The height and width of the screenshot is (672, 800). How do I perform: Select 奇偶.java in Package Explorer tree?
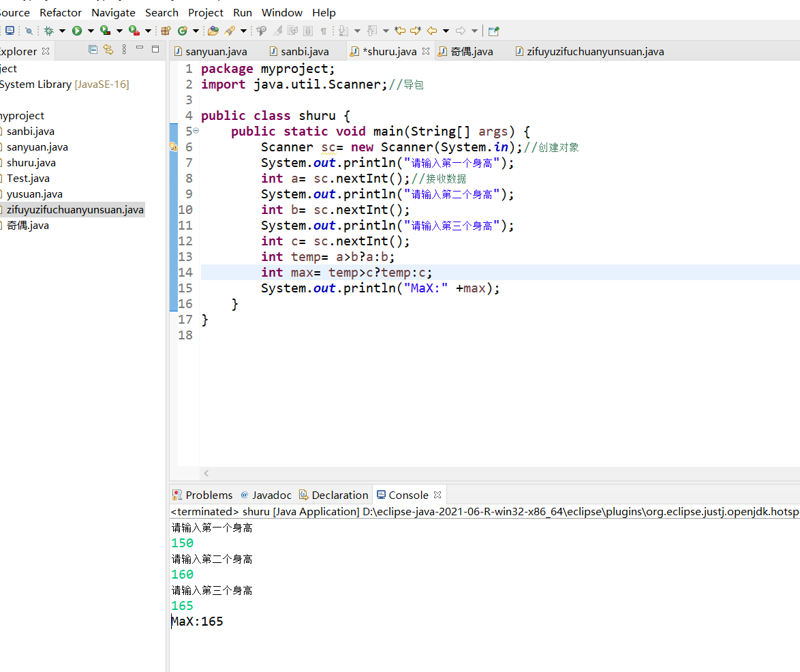27,225
